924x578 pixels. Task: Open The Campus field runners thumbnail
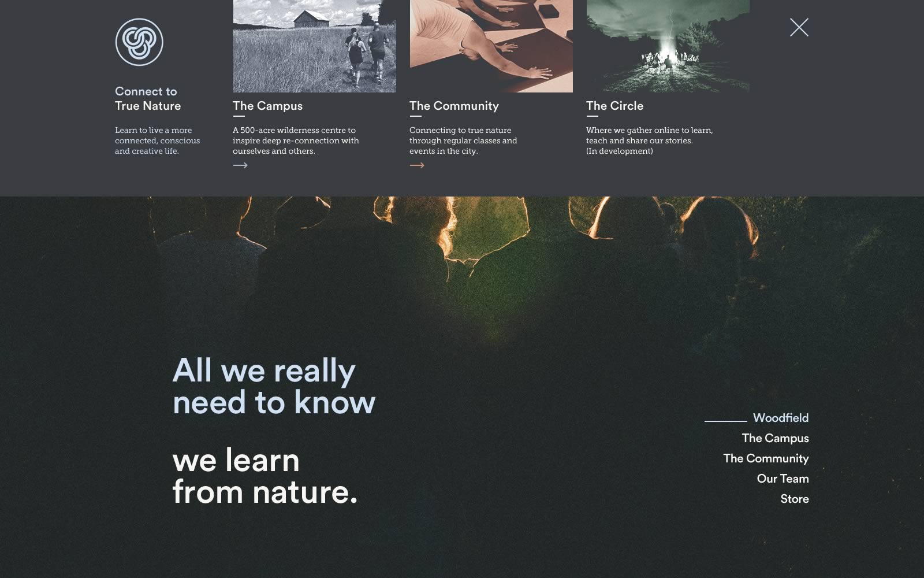[x=315, y=46]
